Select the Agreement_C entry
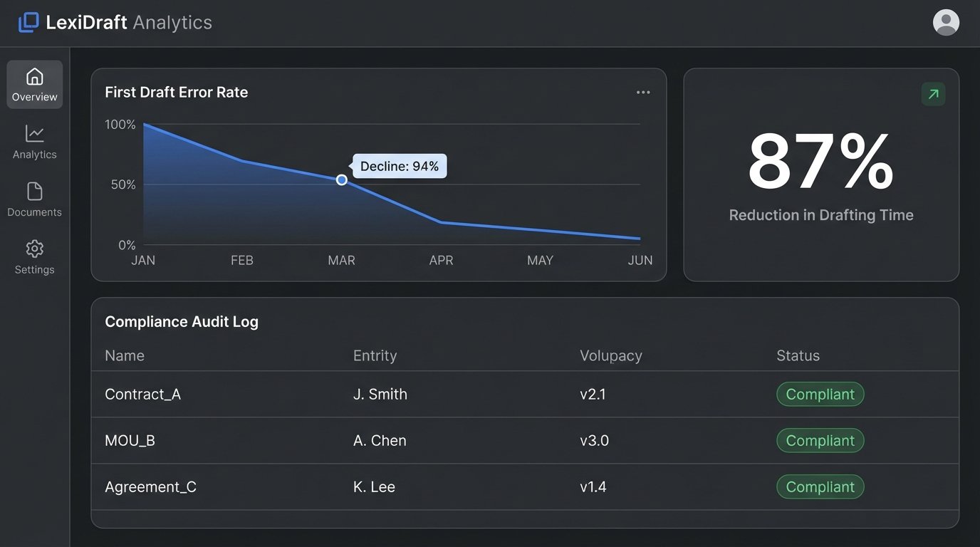This screenshot has width=980, height=547. pyautogui.click(x=150, y=486)
